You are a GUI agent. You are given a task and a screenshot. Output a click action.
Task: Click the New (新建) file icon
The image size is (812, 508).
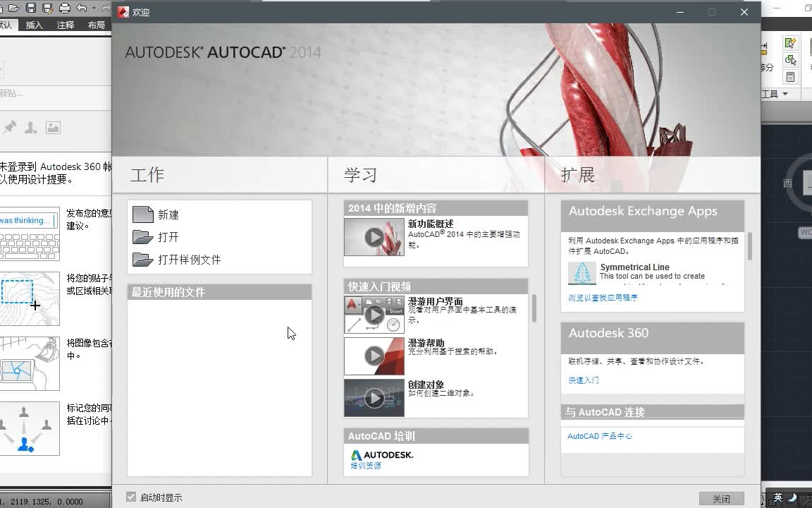[143, 214]
